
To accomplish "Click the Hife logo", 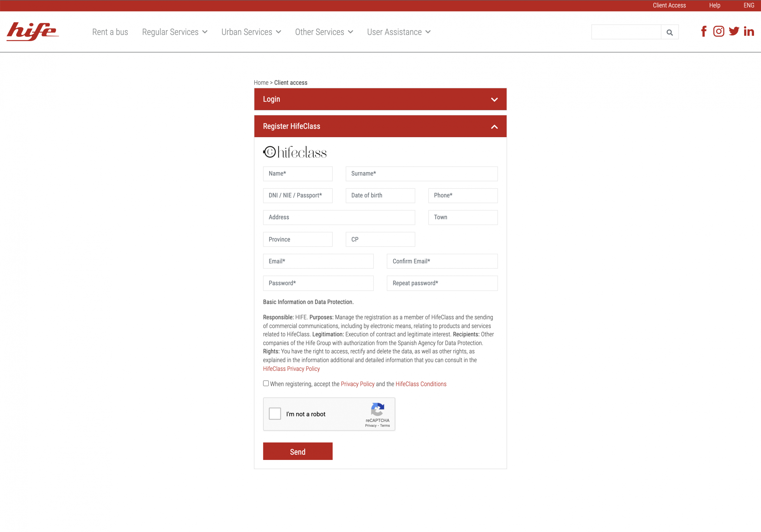I will [x=33, y=31].
